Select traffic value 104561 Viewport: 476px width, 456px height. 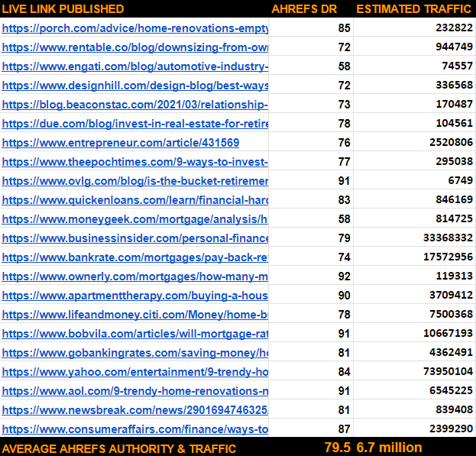pyautogui.click(x=454, y=124)
